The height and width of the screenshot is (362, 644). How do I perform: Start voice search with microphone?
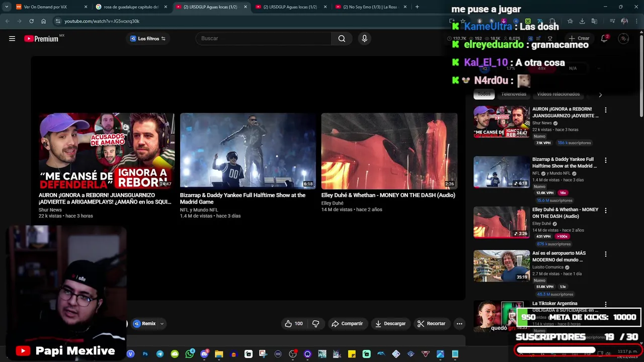365,39
